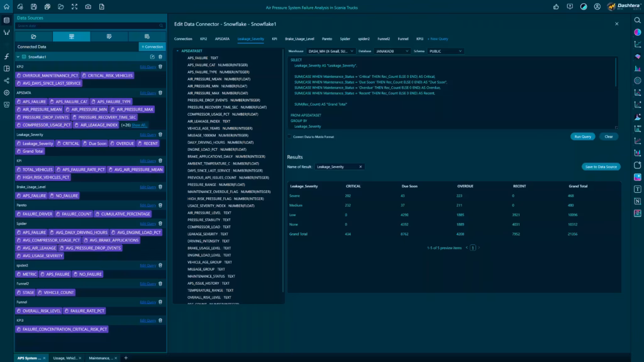The width and height of the screenshot is (644, 362).
Task: Click Save to Data Source button
Action: pyautogui.click(x=601, y=167)
